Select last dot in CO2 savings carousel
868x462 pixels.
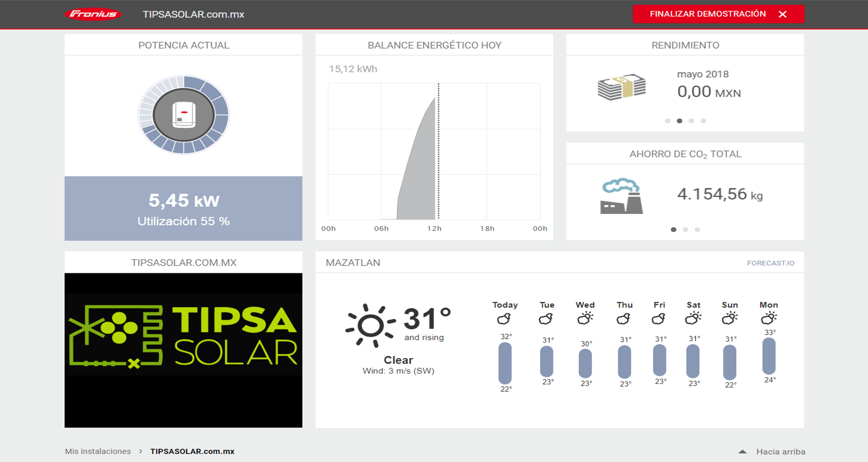[697, 229]
